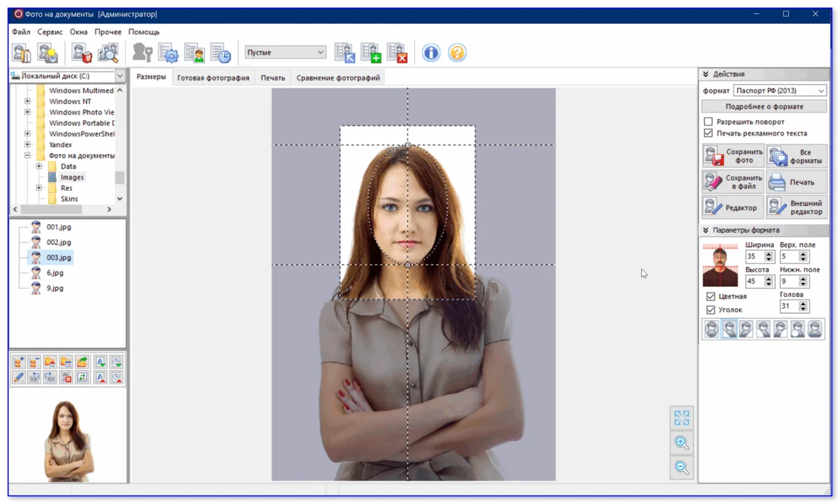Open the Сервис menu
This screenshot has height=504, width=840.
pyautogui.click(x=50, y=31)
